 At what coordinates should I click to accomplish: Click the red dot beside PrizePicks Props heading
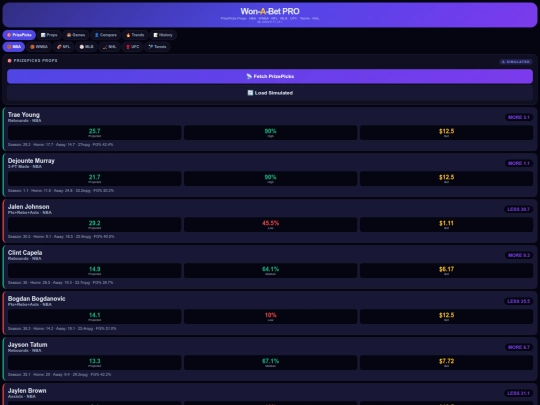click(10, 61)
